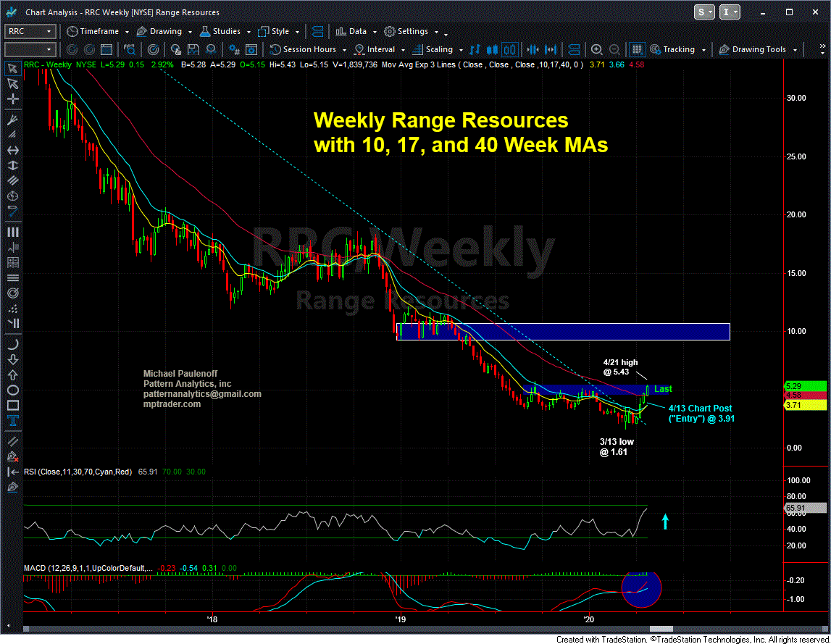The height and width of the screenshot is (644, 831).
Task: Open the Style menu
Action: pos(274,32)
